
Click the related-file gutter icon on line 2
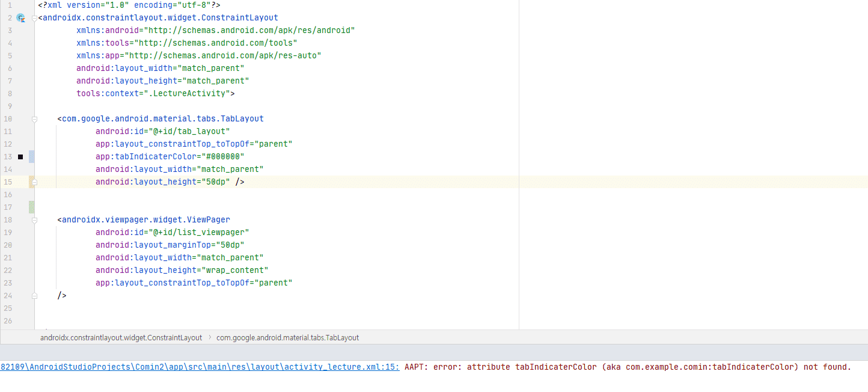20,18
